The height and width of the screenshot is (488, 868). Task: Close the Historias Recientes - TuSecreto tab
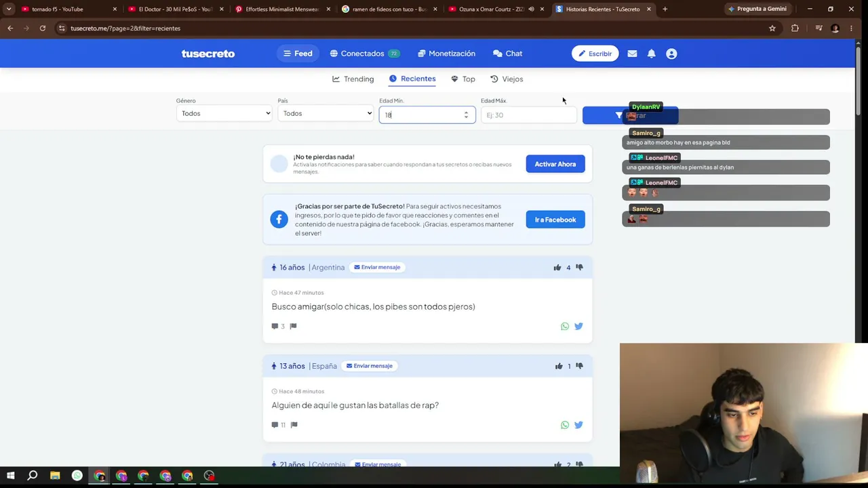point(649,9)
